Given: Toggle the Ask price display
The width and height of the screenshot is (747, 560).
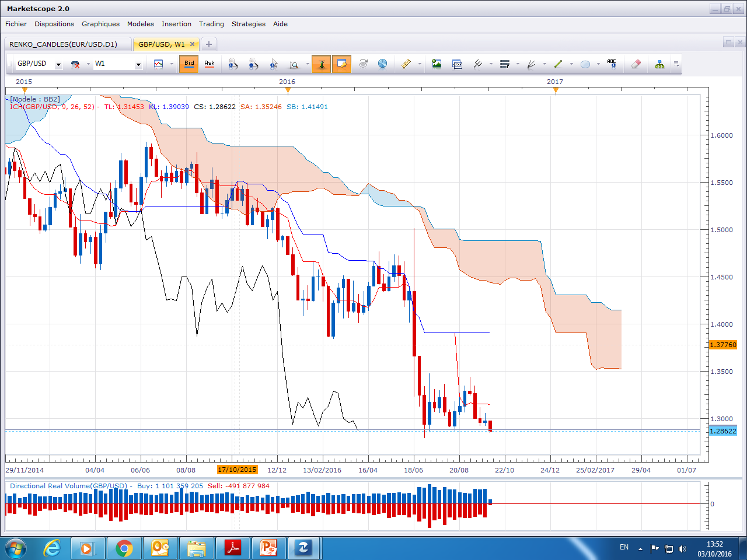Looking at the screenshot, I should [210, 64].
